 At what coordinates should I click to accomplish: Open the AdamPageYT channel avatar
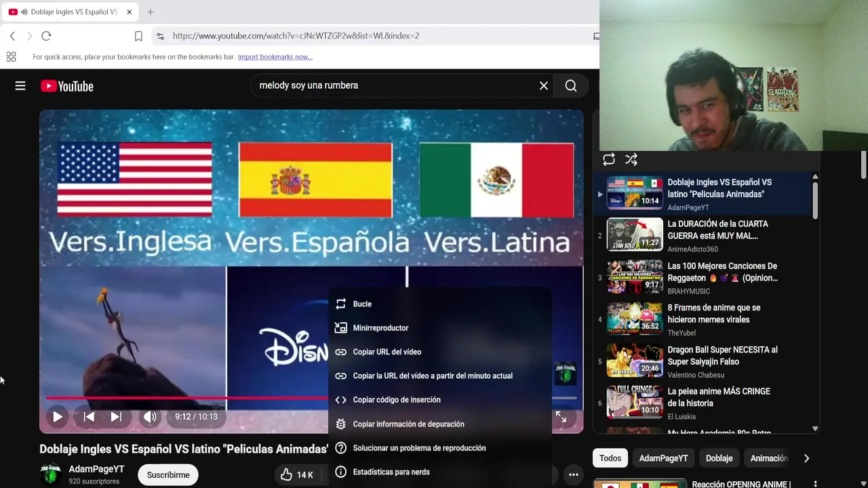point(51,474)
